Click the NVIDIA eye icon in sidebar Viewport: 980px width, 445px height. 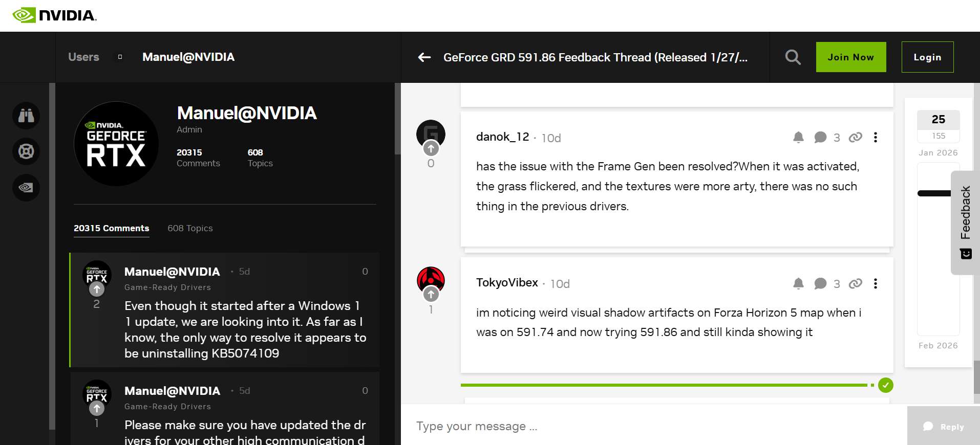pyautogui.click(x=26, y=188)
